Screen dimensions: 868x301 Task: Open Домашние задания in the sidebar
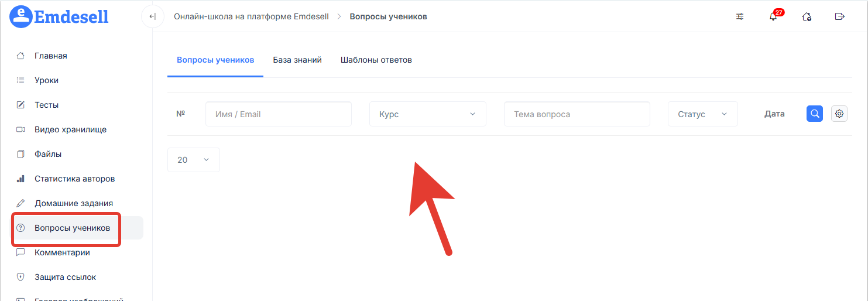pyautogui.click(x=73, y=203)
